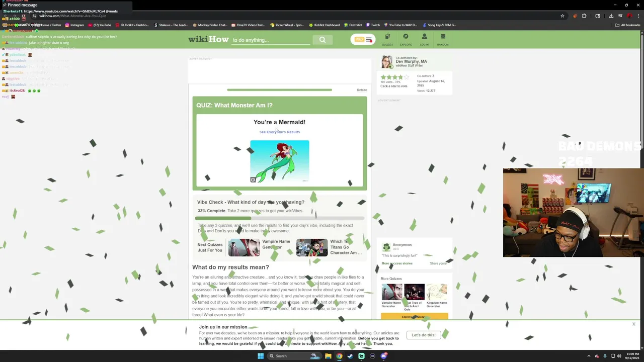Open volume control in system tray
644x362 pixels.
619,356
